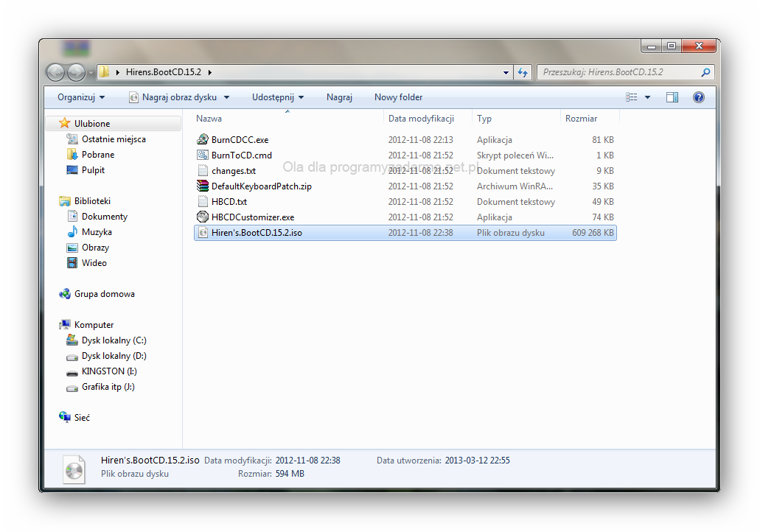Select the changes.txt file icon
The image size is (760, 532).
[203, 170]
